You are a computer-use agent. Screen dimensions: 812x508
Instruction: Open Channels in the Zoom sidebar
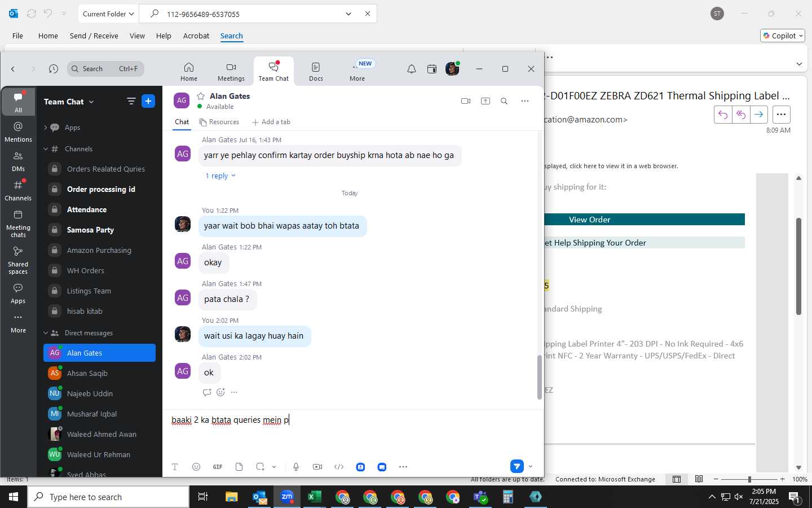coord(18,191)
